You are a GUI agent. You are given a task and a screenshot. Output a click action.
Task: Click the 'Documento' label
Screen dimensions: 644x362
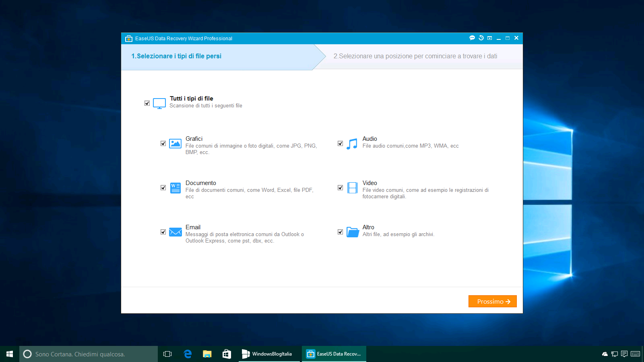tap(201, 183)
